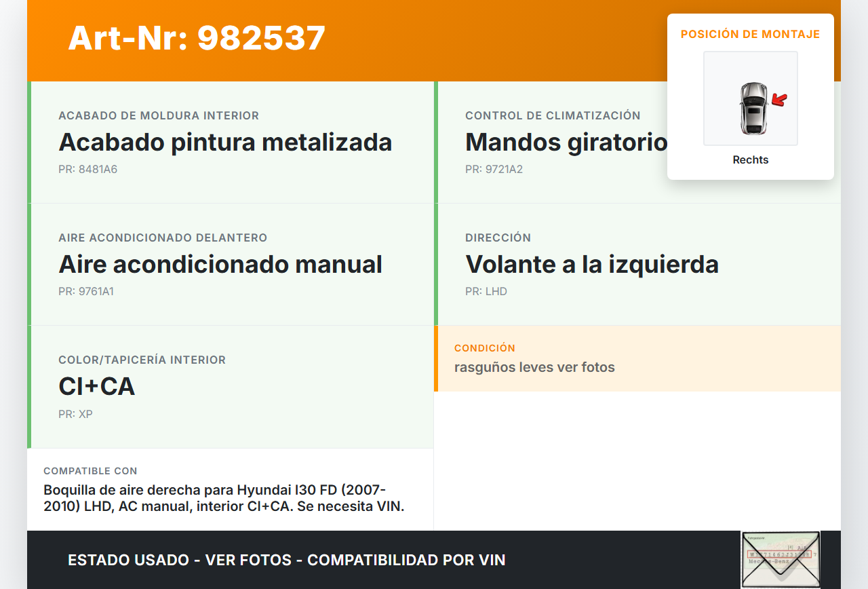Select the Art-Nr: 982537 heading
This screenshot has height=589, width=868.
tap(197, 38)
